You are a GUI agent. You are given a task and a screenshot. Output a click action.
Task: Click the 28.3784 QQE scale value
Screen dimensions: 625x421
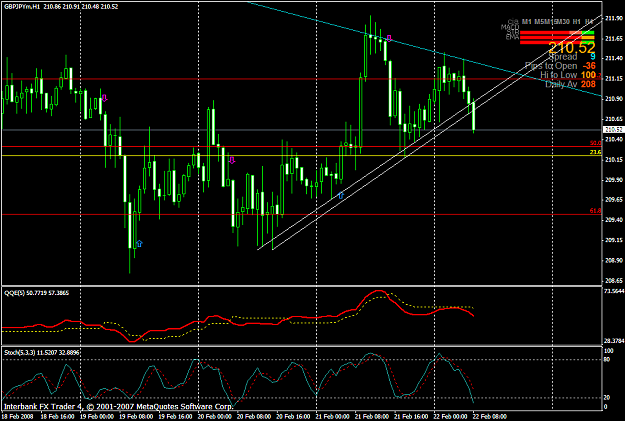pos(614,341)
